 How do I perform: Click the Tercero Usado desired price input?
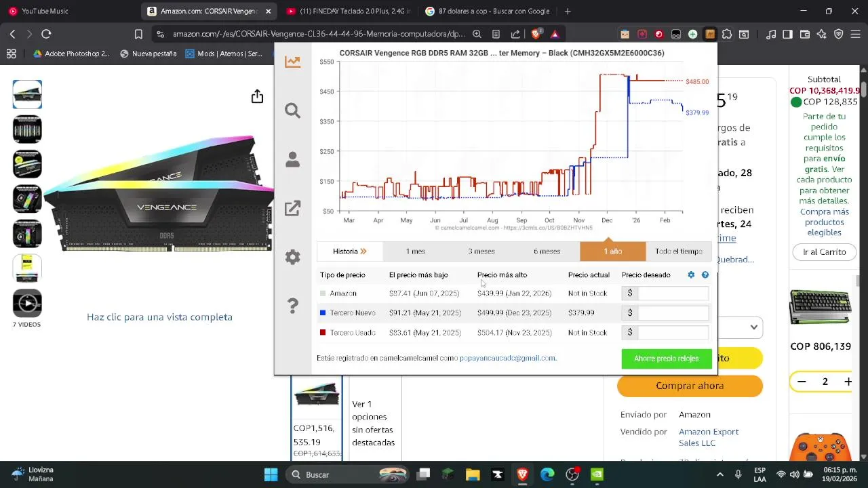pos(673,333)
